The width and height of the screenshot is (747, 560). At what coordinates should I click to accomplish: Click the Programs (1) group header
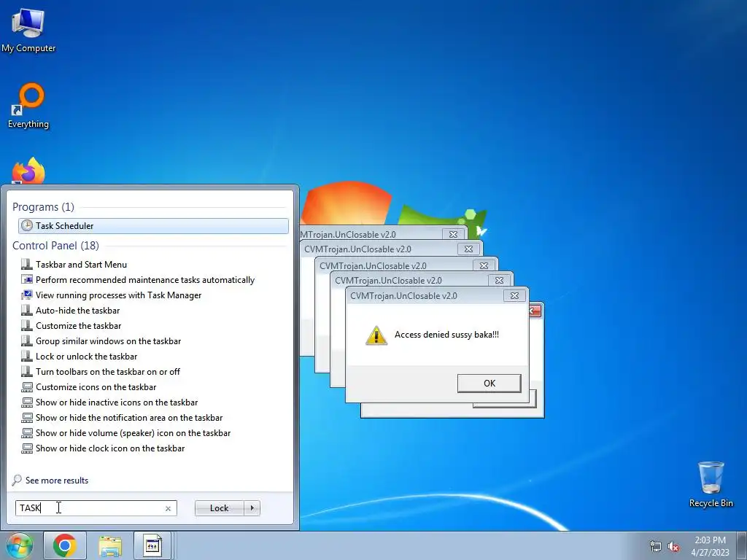click(x=43, y=206)
